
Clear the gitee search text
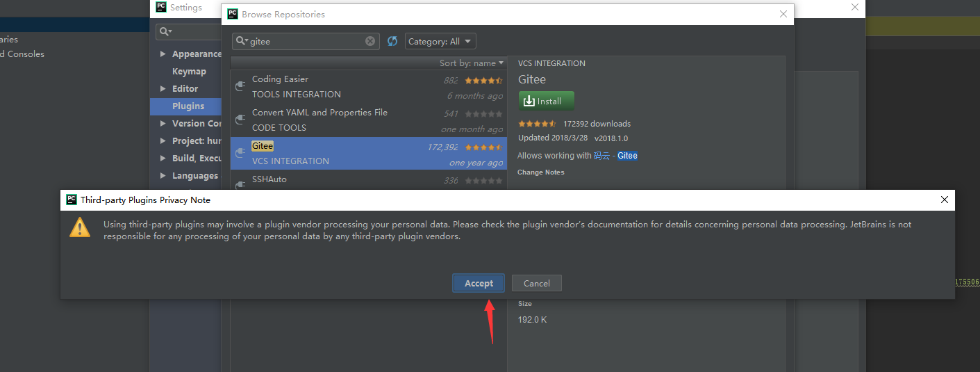370,41
